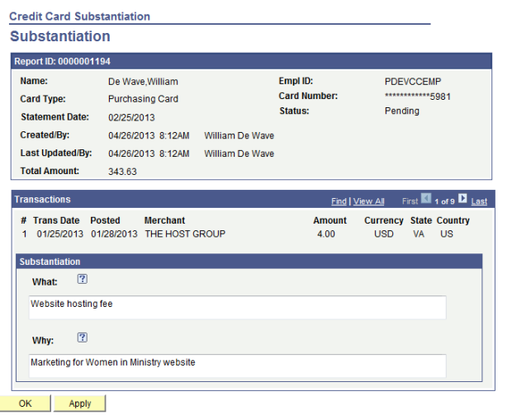Click the 1 of 9 row counter
The width and height of the screenshot is (512, 420).
pyautogui.click(x=445, y=201)
